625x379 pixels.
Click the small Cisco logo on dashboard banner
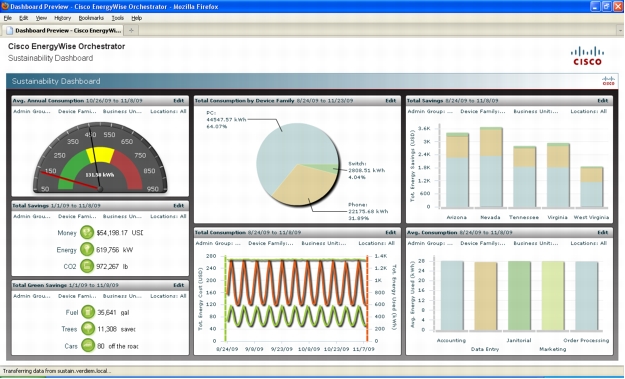[x=608, y=81]
